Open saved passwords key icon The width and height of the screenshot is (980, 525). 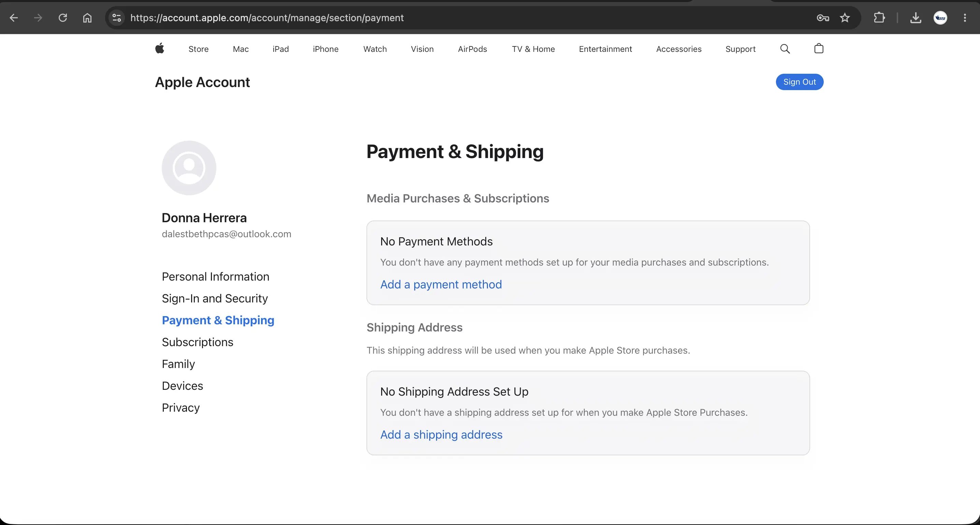pos(822,18)
